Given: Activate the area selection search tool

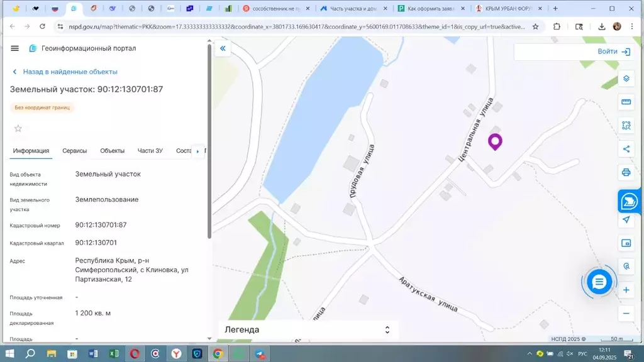Looking at the screenshot, I should [626, 126].
